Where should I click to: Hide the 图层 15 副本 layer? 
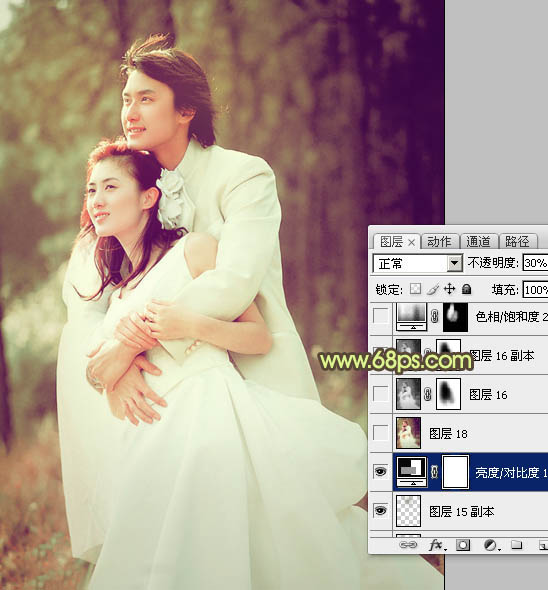(381, 510)
